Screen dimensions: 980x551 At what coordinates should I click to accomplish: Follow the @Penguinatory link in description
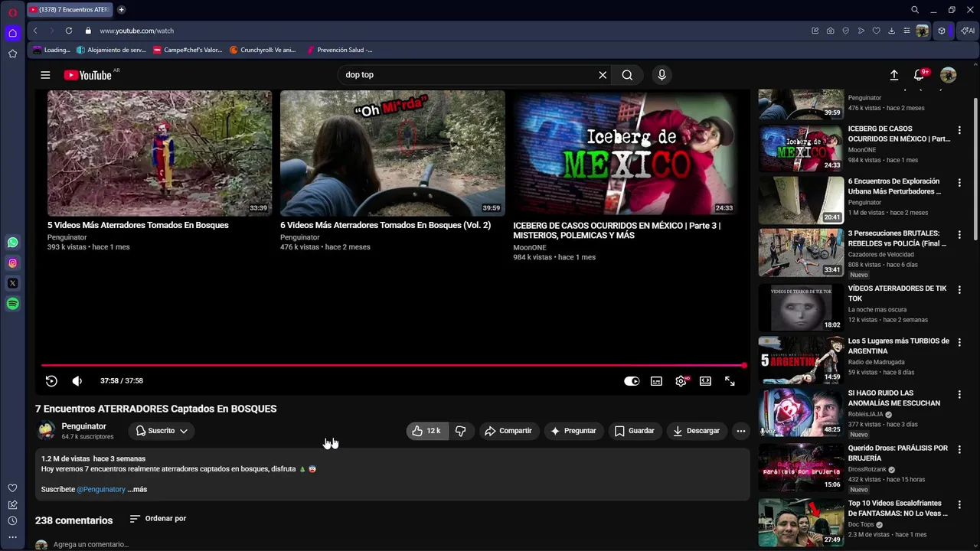pyautogui.click(x=101, y=489)
